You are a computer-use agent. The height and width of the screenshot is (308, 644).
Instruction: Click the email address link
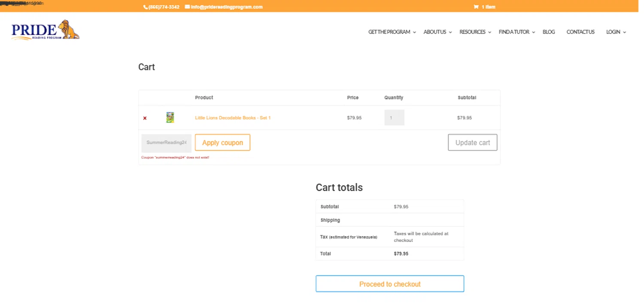point(227,7)
